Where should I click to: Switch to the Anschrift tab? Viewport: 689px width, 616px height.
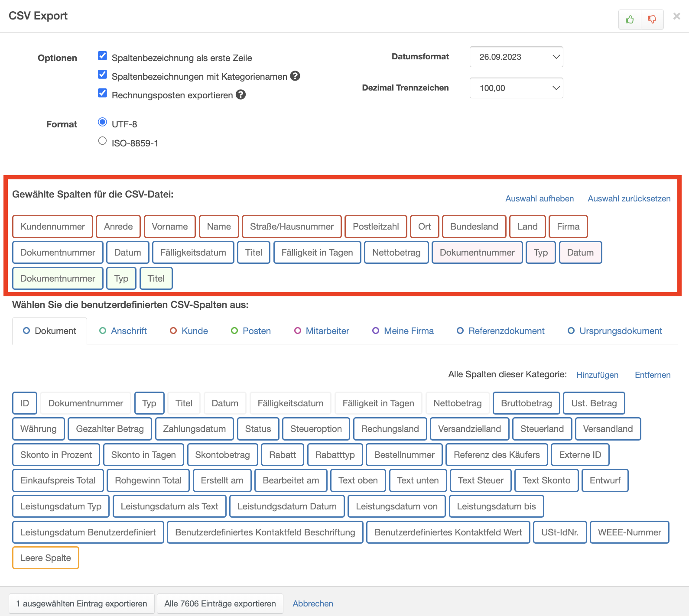(123, 331)
